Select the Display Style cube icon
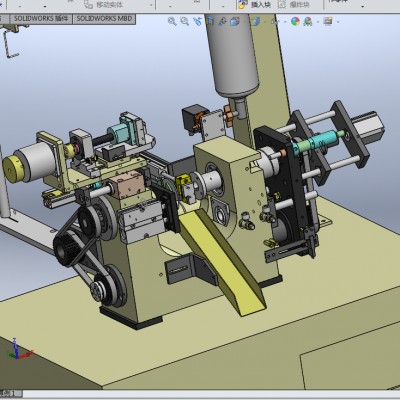The image size is (400, 400). (256, 22)
